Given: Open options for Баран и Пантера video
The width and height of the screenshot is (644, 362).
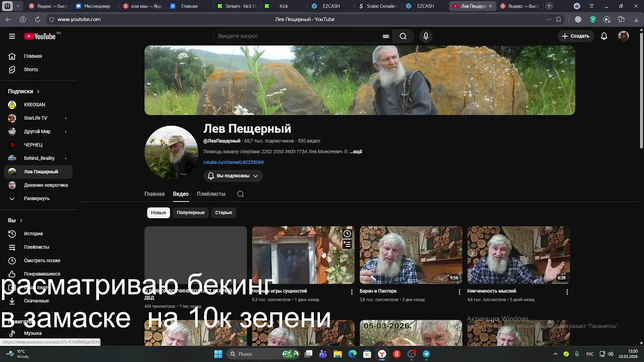Looking at the screenshot, I should pyautogui.click(x=459, y=292).
